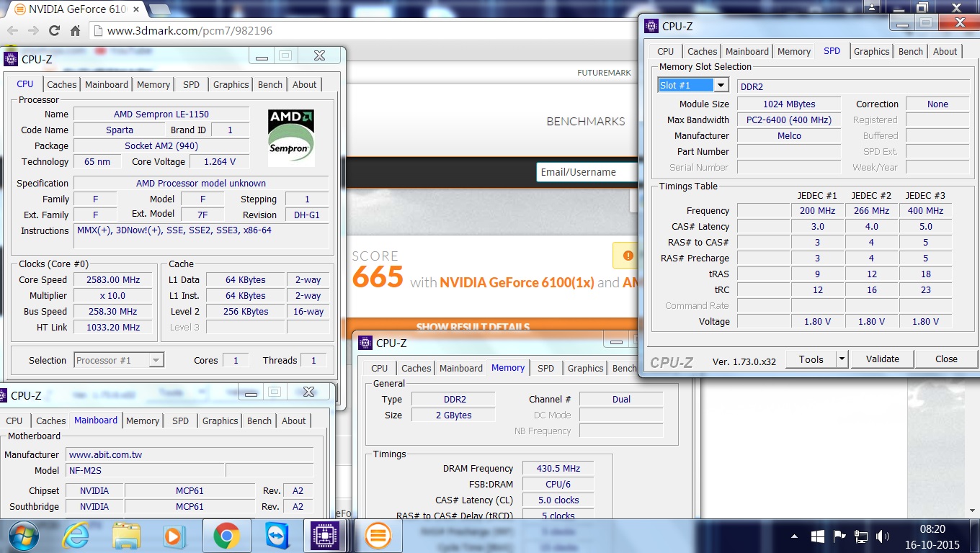Select HT Link 1033.20 MHz value
This screenshot has width=980, height=553.
pos(112,327)
